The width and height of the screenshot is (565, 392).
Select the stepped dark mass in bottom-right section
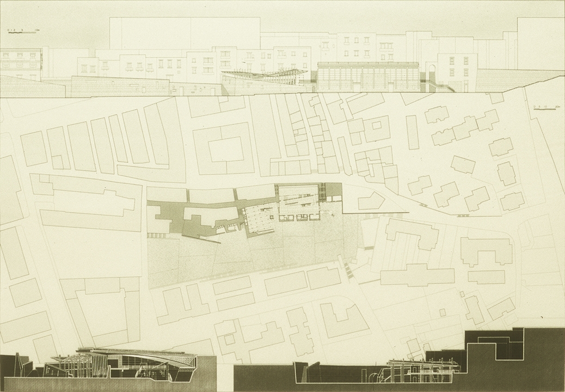pyautogui.click(x=501, y=354)
